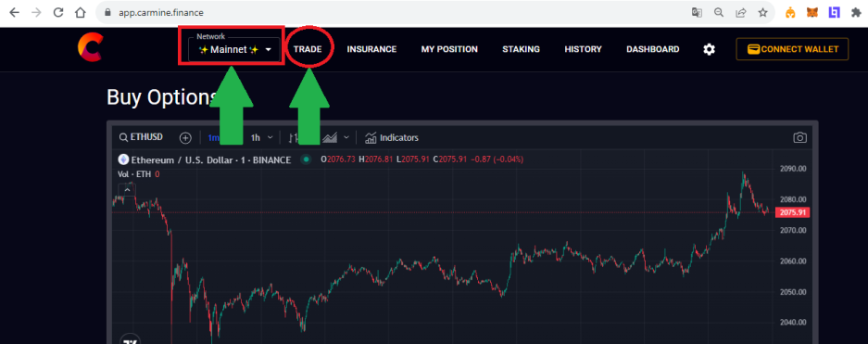Screen dimensions: 868x344
Task: Click the green market status dot
Action: pos(306,159)
